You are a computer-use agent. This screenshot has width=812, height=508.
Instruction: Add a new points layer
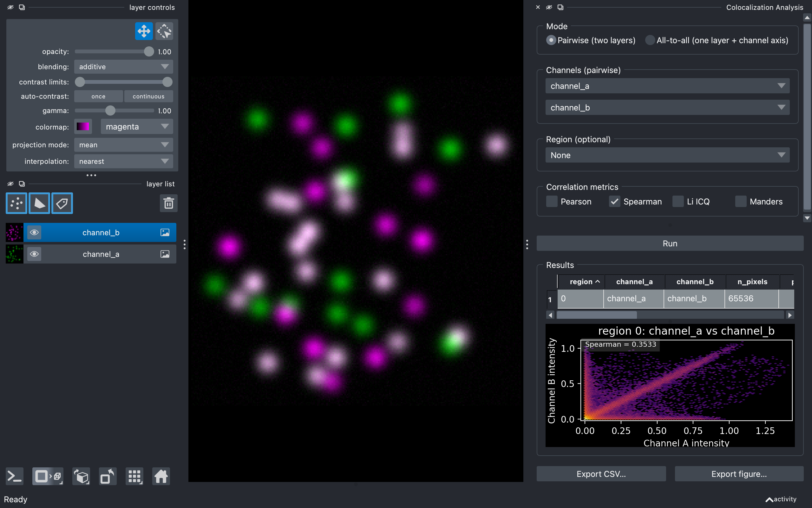point(16,203)
